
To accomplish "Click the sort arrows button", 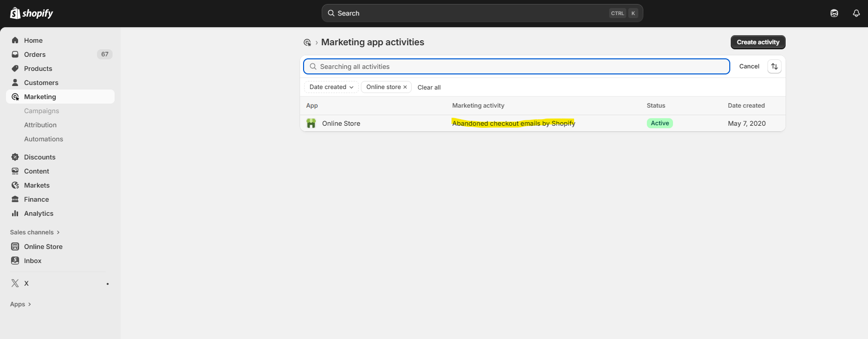I will pyautogui.click(x=775, y=66).
